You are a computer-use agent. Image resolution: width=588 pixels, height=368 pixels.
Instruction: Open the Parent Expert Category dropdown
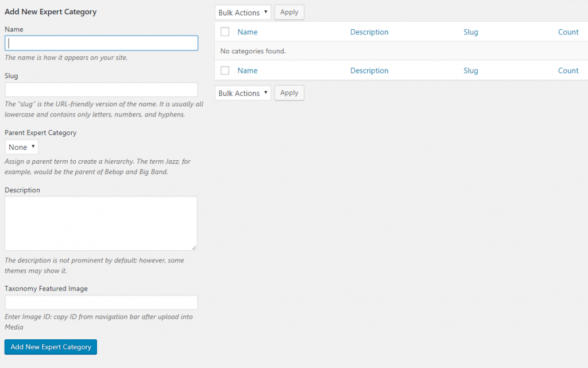coord(22,147)
